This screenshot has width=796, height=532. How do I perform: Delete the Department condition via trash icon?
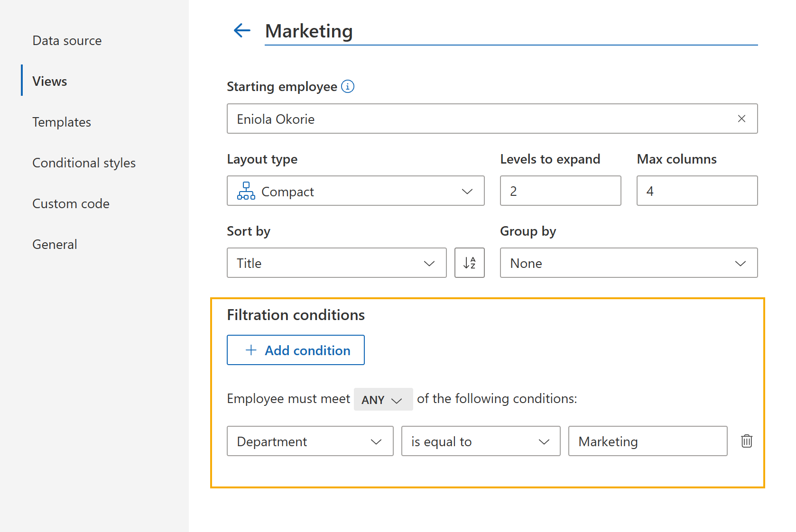point(747,441)
